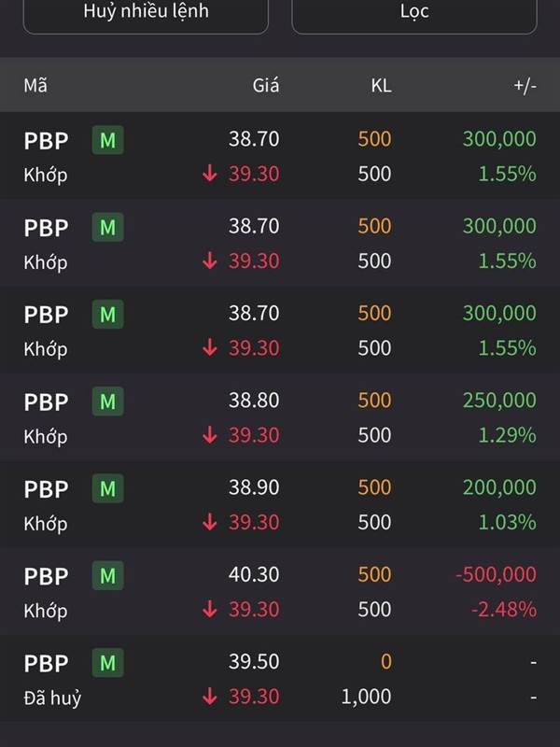Tap the M badge on the cancelled 39.50 order
560x747 pixels.
click(x=108, y=663)
